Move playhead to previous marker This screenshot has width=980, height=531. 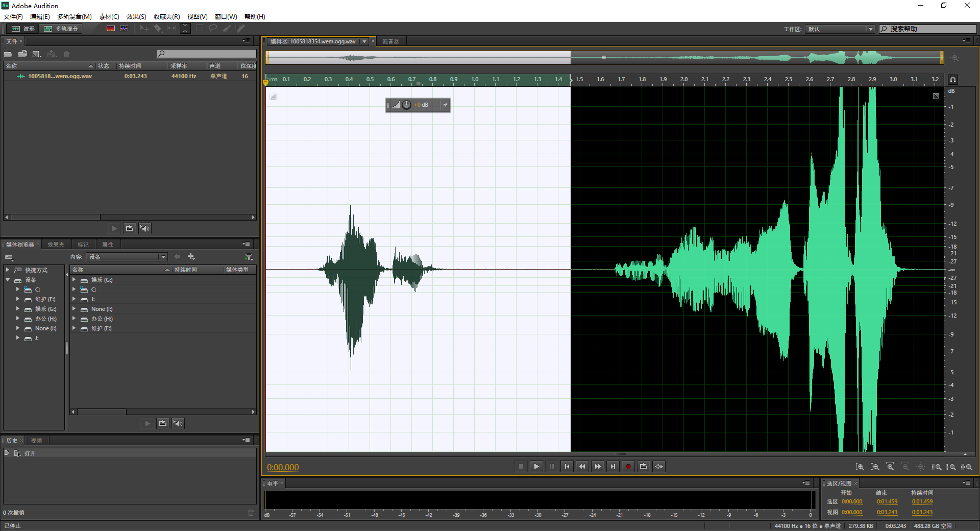(567, 466)
